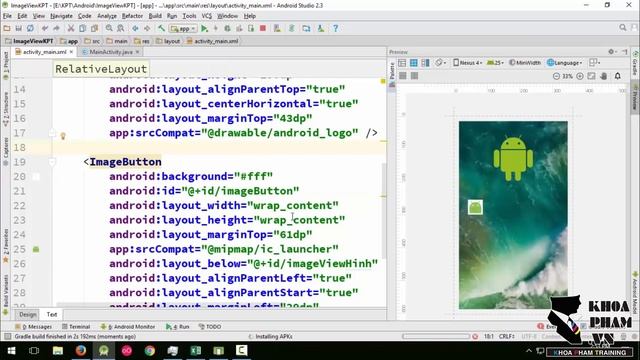This screenshot has height=360, width=640.
Task: Open the API 25 version dropdown
Action: [495, 63]
